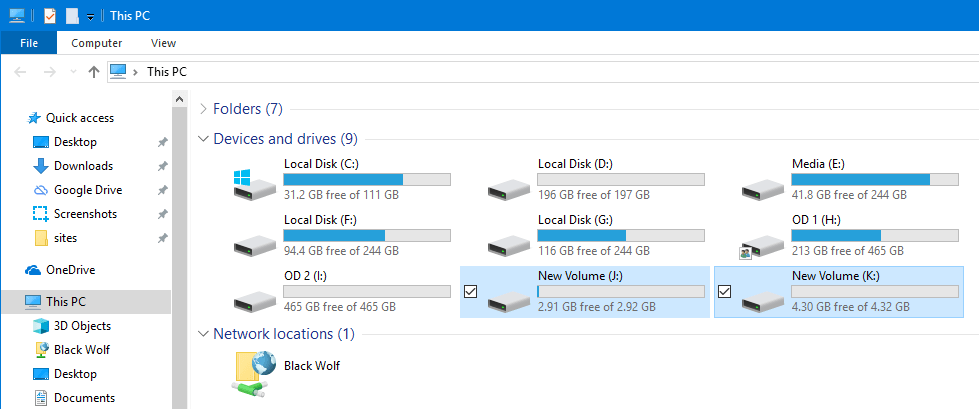Screen dimensions: 979x409
Task: Click the pin icon next to Desktop
Action: point(162,142)
